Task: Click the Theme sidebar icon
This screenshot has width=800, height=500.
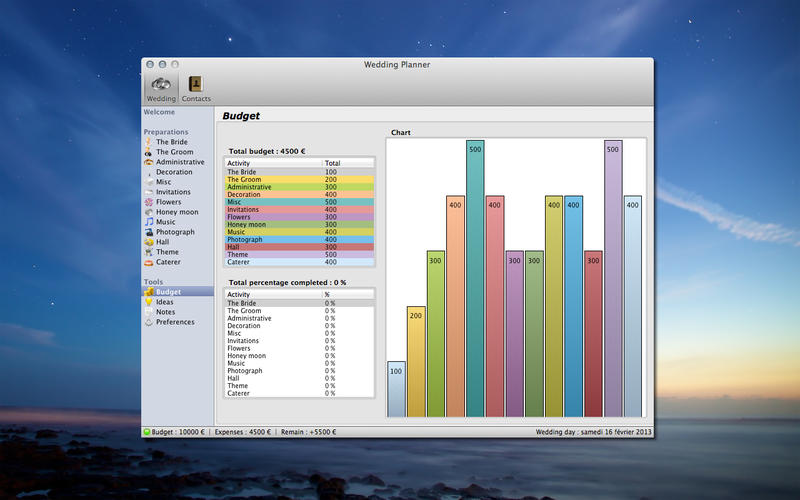Action: [148, 252]
